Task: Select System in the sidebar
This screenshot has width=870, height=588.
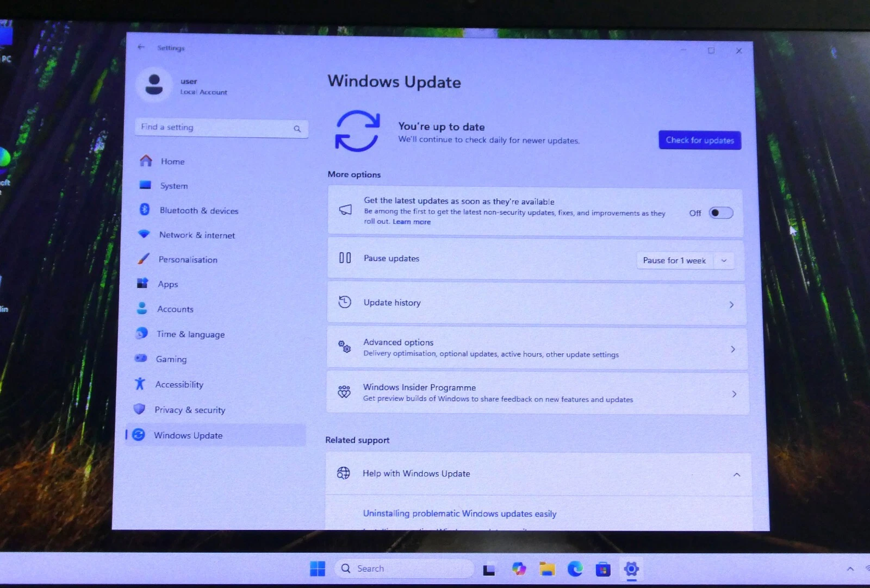Action: coord(174,186)
